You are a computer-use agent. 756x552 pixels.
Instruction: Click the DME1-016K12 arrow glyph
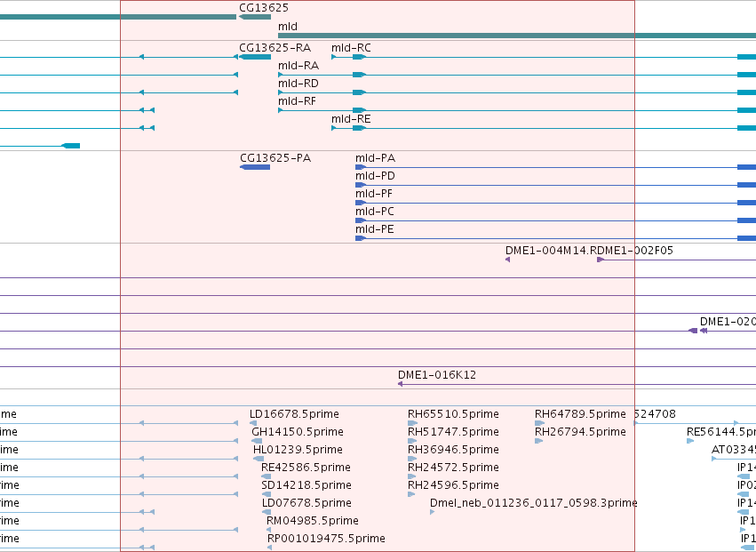click(x=400, y=384)
